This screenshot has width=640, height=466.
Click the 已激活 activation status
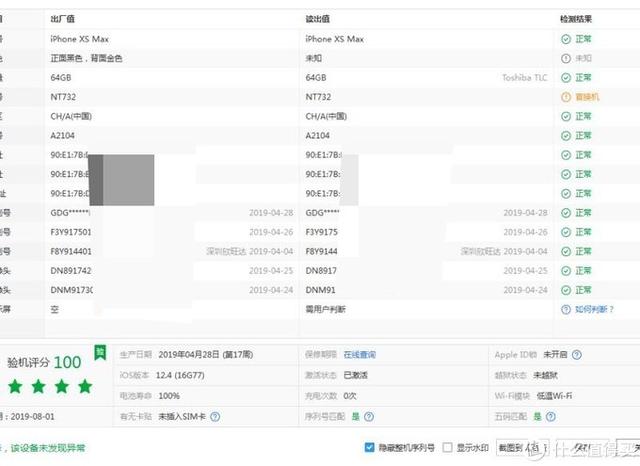tap(356, 375)
